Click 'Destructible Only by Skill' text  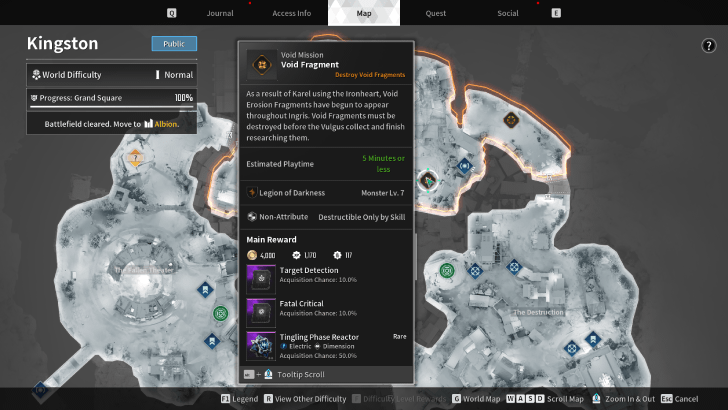pyautogui.click(x=362, y=217)
